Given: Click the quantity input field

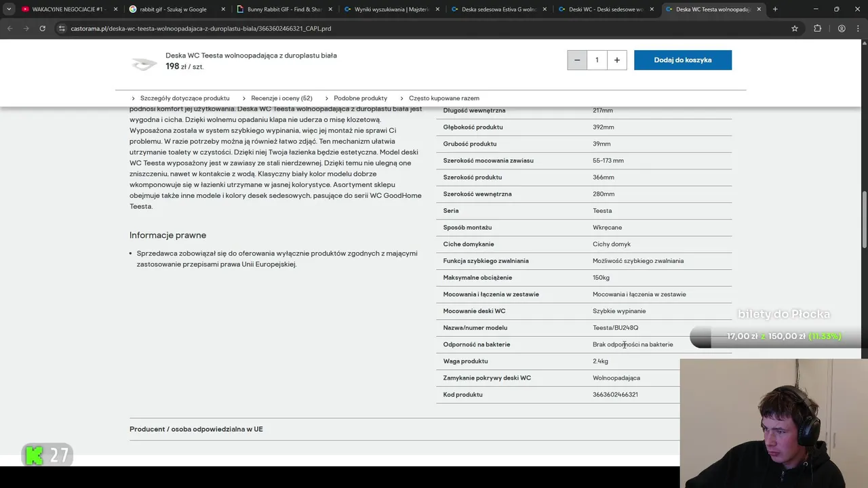Looking at the screenshot, I should pos(597,60).
